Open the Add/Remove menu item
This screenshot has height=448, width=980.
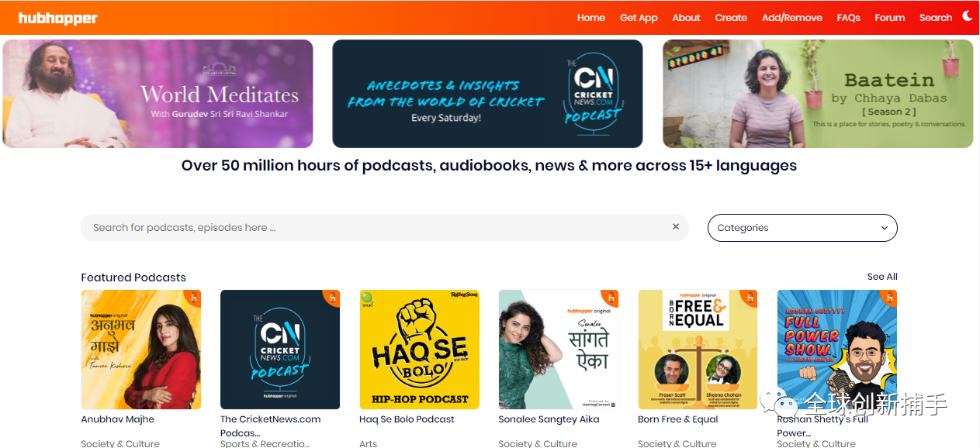click(791, 18)
